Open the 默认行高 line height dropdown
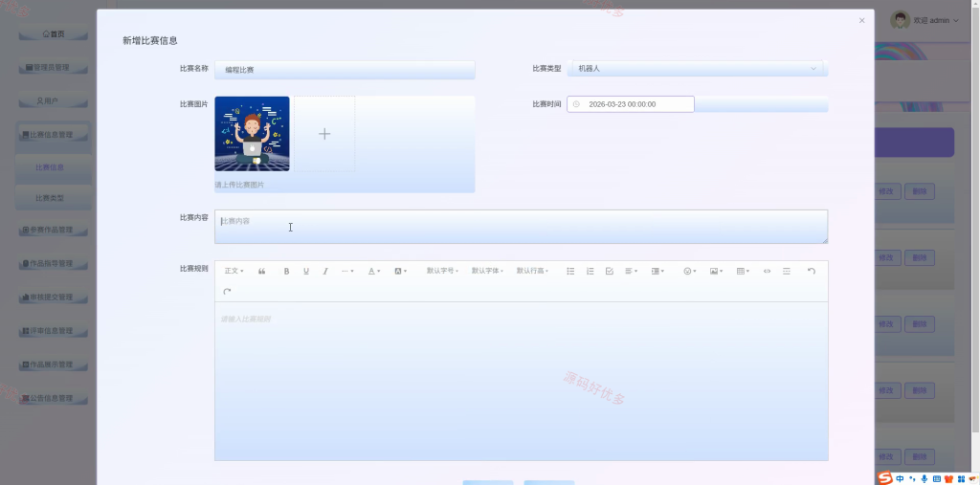This screenshot has width=980, height=485. click(532, 272)
